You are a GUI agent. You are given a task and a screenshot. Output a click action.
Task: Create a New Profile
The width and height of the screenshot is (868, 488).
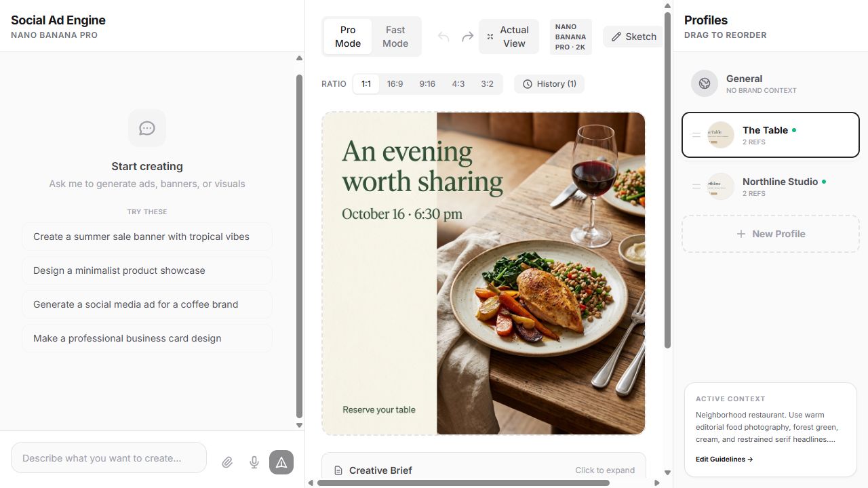point(770,234)
